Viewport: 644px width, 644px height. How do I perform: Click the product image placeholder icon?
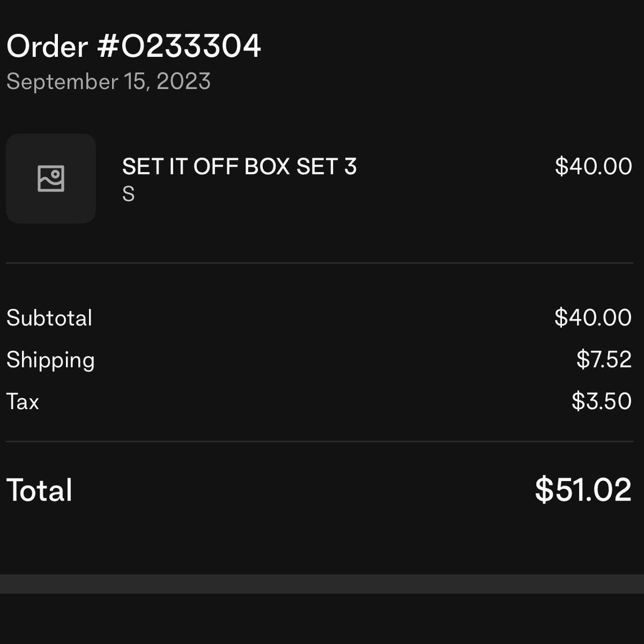(x=51, y=179)
